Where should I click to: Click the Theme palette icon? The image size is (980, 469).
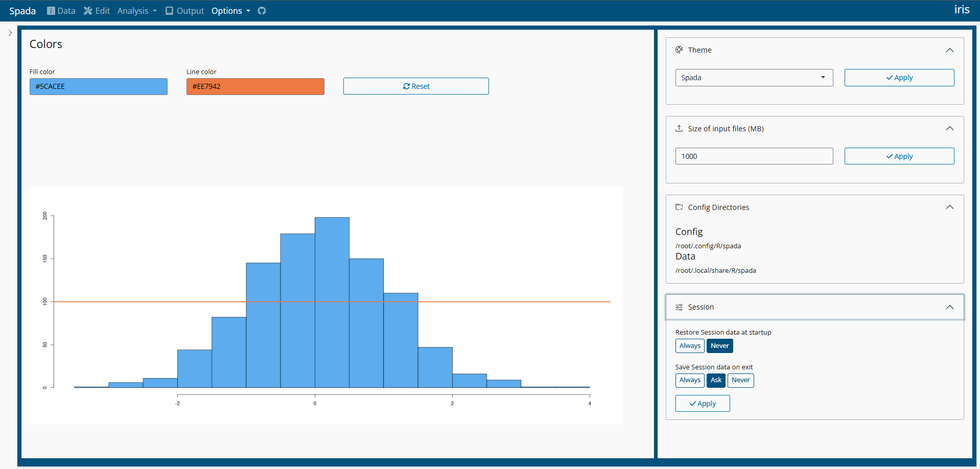click(679, 50)
